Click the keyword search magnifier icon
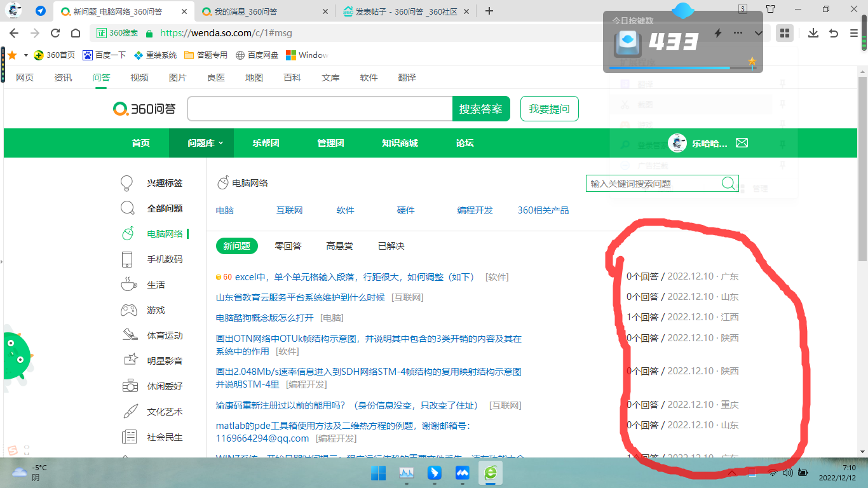868x488 pixels. pos(729,184)
